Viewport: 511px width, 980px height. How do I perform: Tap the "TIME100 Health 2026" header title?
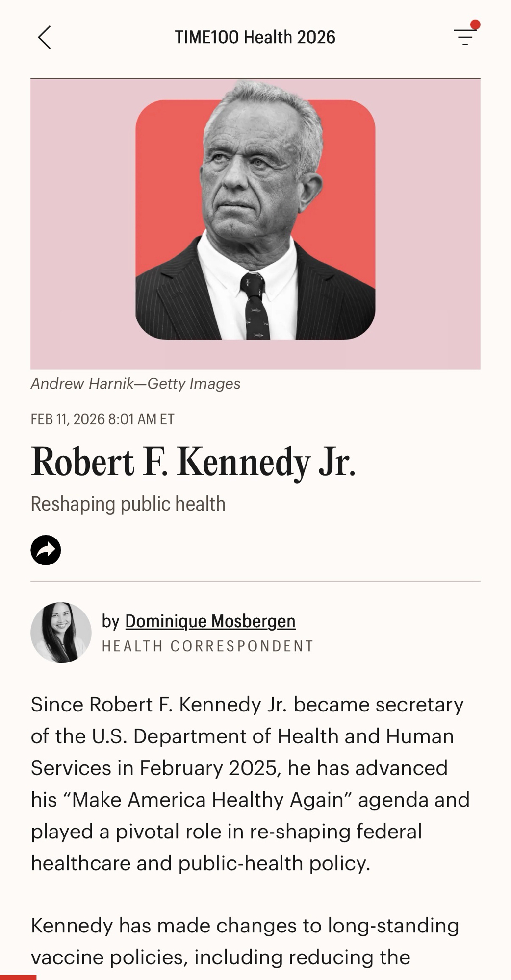[x=255, y=37]
